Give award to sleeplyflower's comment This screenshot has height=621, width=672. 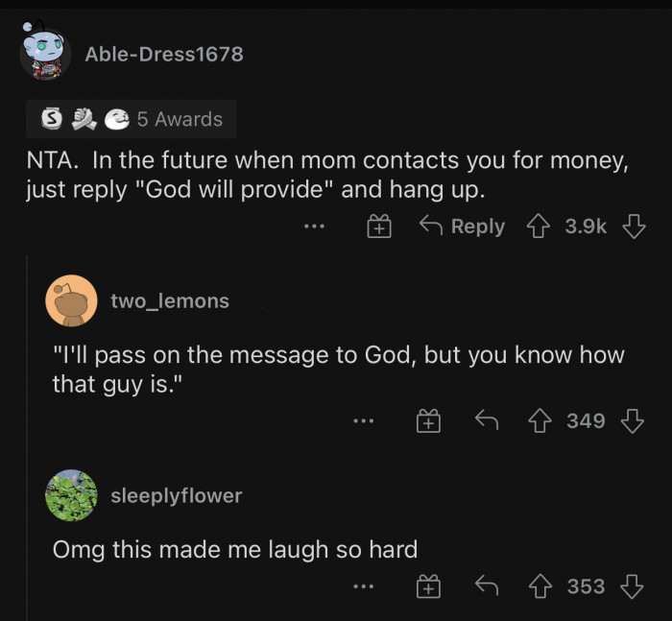tap(428, 587)
